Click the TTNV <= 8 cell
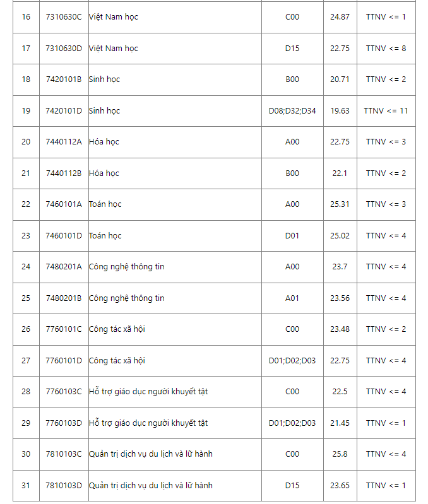 [386, 49]
